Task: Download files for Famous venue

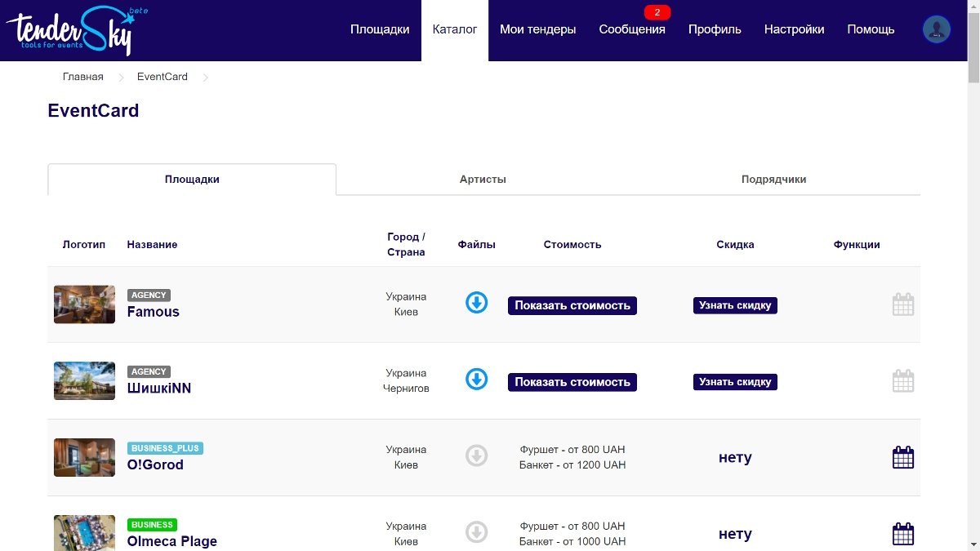Action: [477, 303]
